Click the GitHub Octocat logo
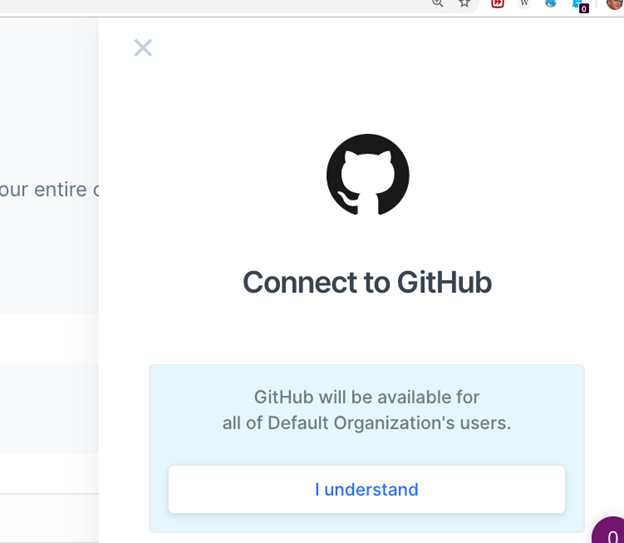The image size is (624, 543). tap(368, 174)
